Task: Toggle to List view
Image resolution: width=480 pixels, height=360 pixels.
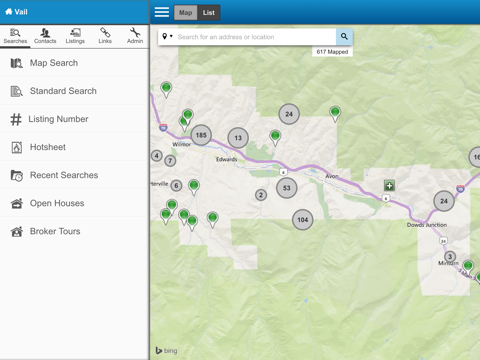Action: coord(209,13)
